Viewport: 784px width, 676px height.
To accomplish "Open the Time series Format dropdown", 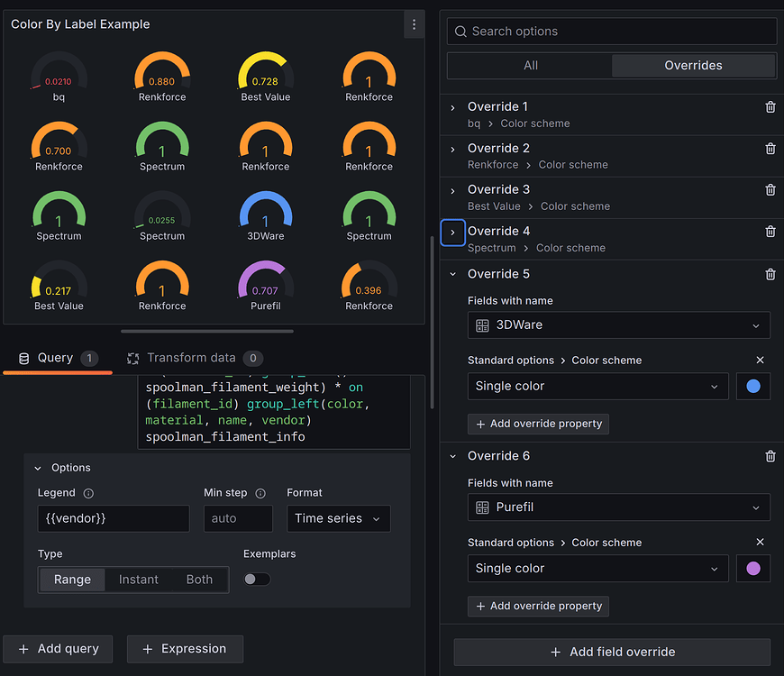I will (338, 518).
